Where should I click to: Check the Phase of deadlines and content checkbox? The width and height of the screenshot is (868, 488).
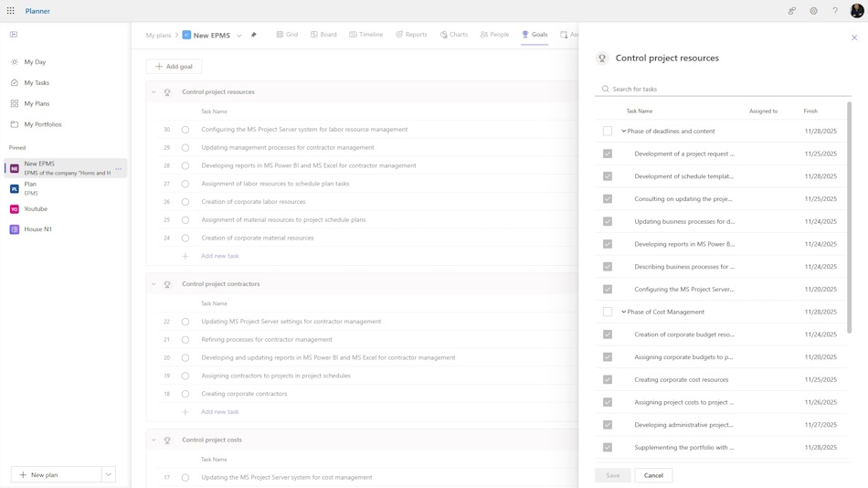click(608, 132)
